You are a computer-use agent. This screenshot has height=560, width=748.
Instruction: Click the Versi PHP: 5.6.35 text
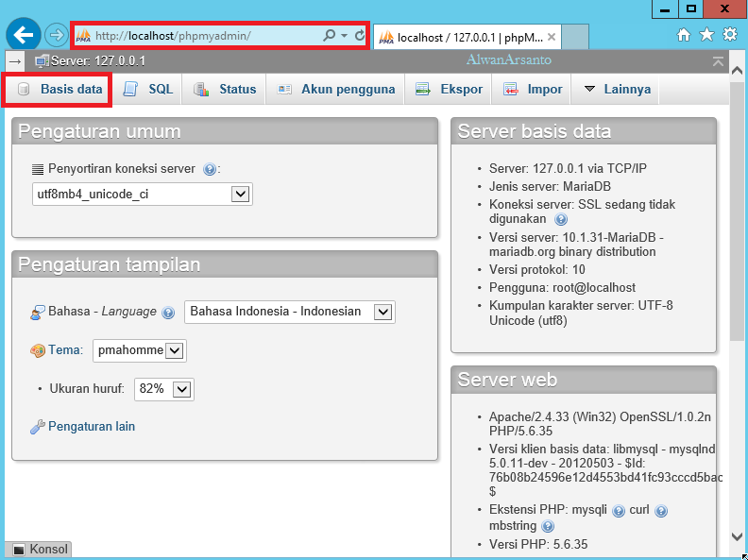[x=538, y=544]
